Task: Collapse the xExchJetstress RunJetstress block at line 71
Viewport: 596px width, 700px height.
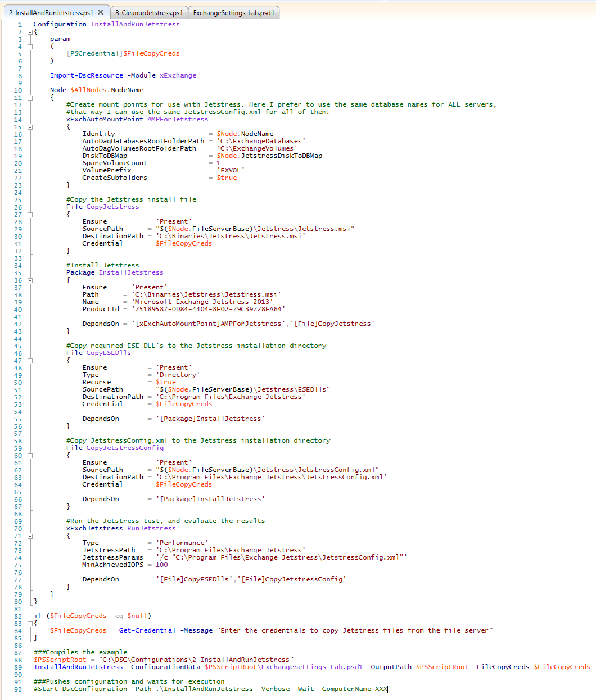Action: coord(30,536)
